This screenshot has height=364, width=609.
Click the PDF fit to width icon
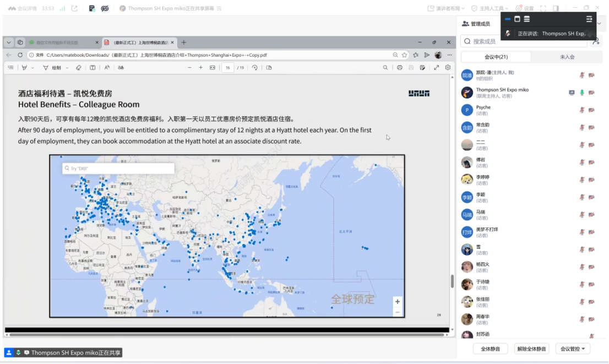[x=213, y=68]
